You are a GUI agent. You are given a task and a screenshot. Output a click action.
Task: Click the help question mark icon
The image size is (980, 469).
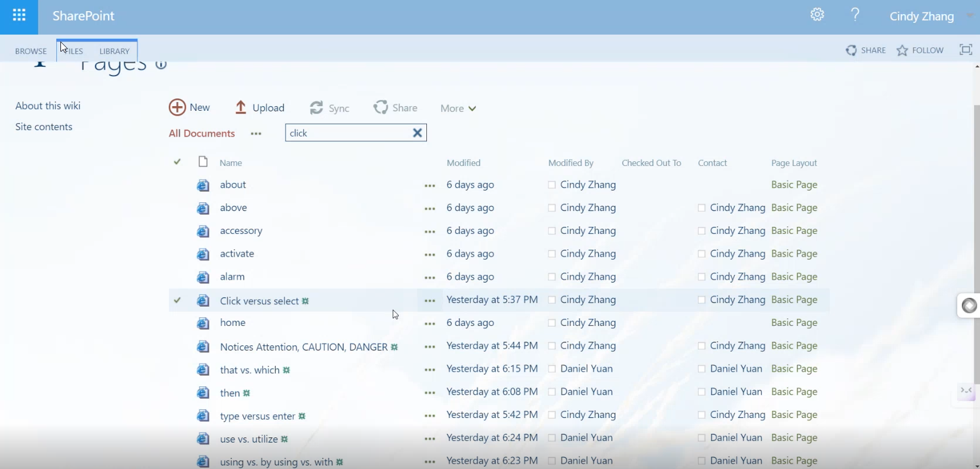[x=855, y=14]
